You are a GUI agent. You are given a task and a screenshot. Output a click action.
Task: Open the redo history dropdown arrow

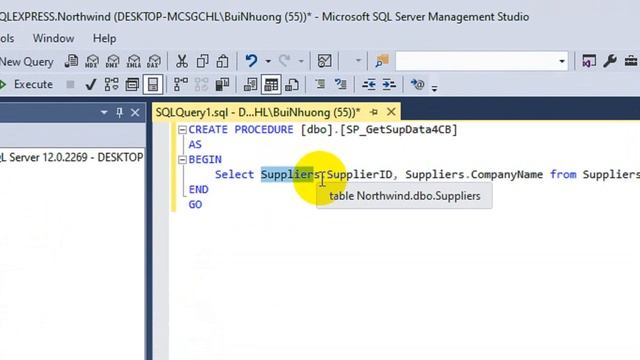click(x=301, y=62)
